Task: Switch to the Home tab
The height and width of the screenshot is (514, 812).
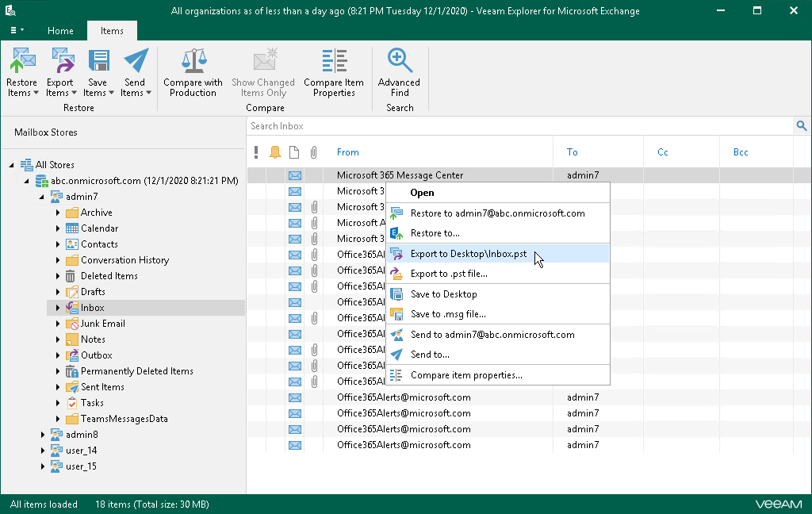Action: 60,31
